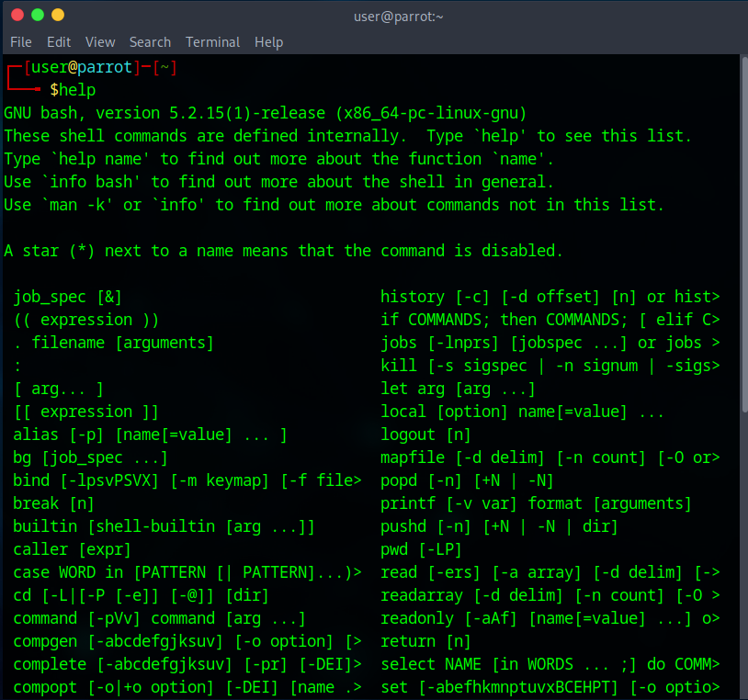Click the kill command entry
This screenshot has width=748, height=700.
[x=550, y=366]
